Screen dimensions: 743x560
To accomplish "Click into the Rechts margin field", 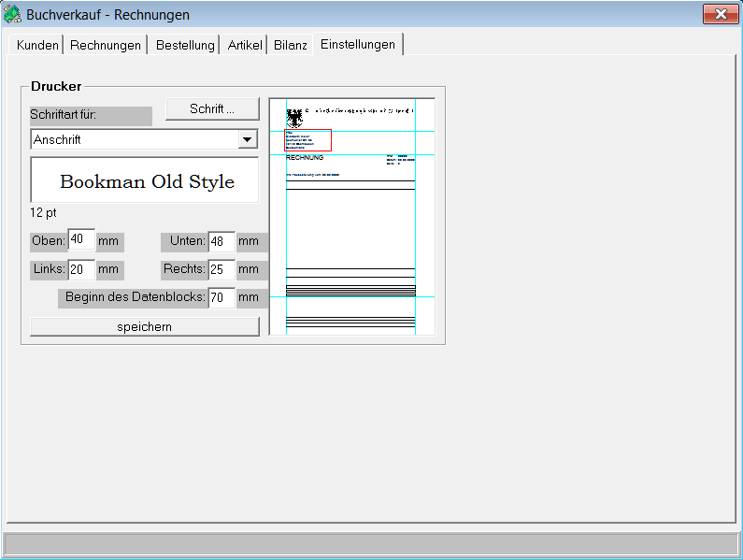I will tap(221, 270).
